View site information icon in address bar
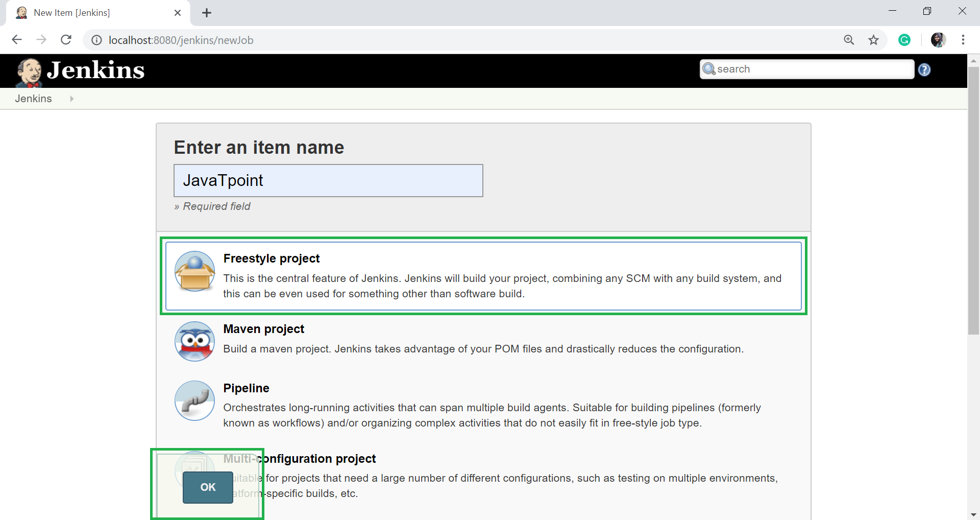The width and height of the screenshot is (980, 520). coord(96,40)
